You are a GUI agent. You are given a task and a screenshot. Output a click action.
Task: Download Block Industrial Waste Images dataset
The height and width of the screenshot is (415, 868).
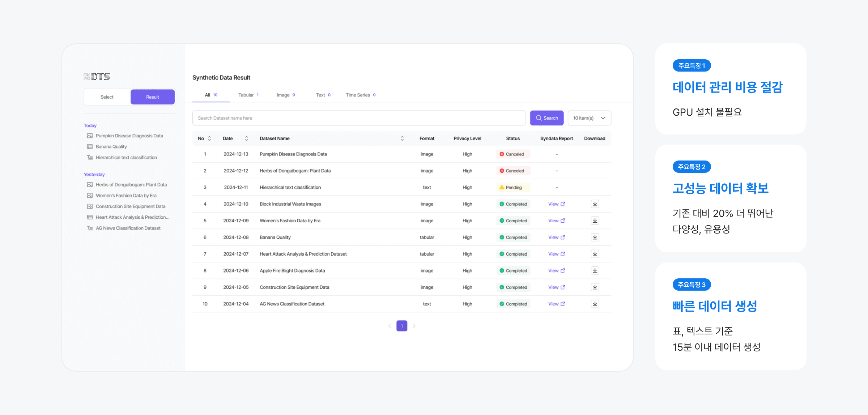(595, 204)
